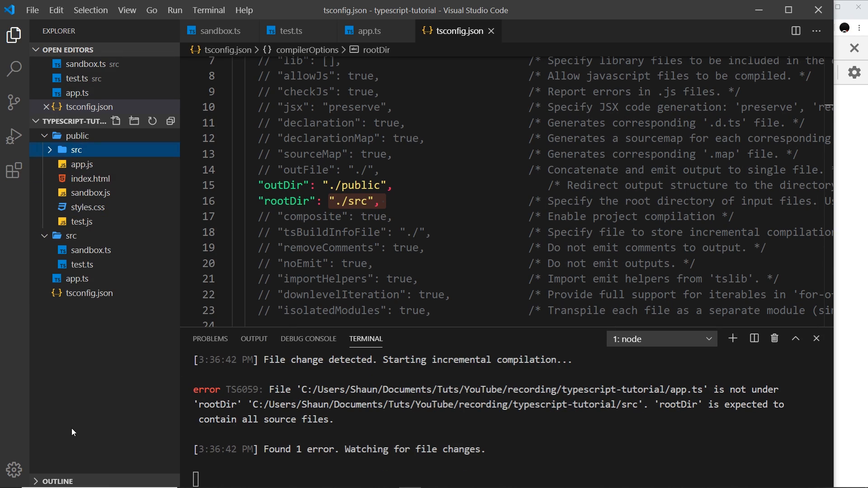Collapse the root src folder
The height and width of the screenshot is (488, 868).
coord(44,236)
